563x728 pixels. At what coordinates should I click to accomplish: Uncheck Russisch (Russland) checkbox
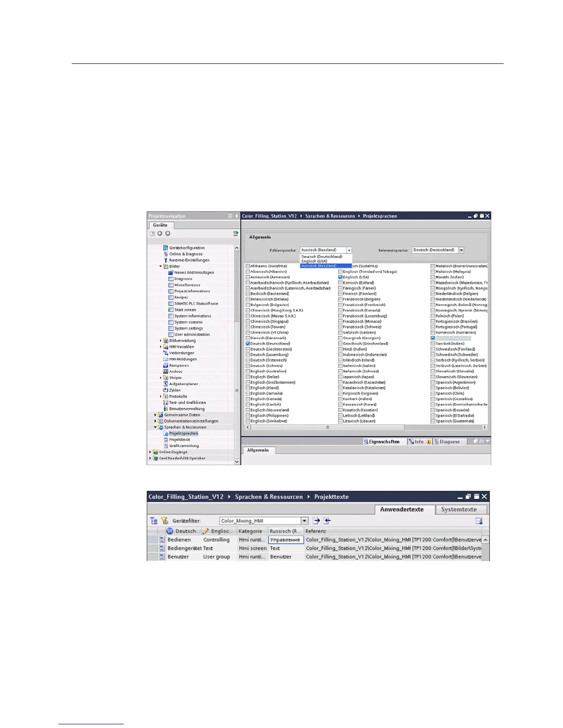pyautogui.click(x=433, y=338)
